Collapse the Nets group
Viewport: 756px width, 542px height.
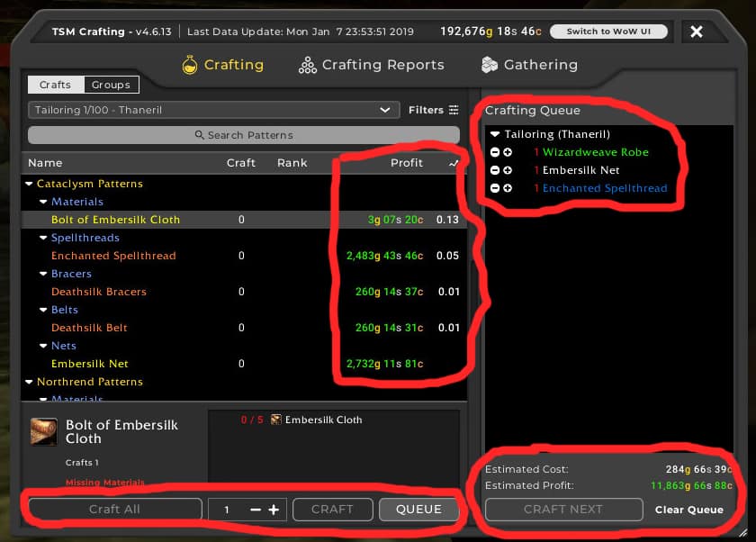pyautogui.click(x=43, y=346)
